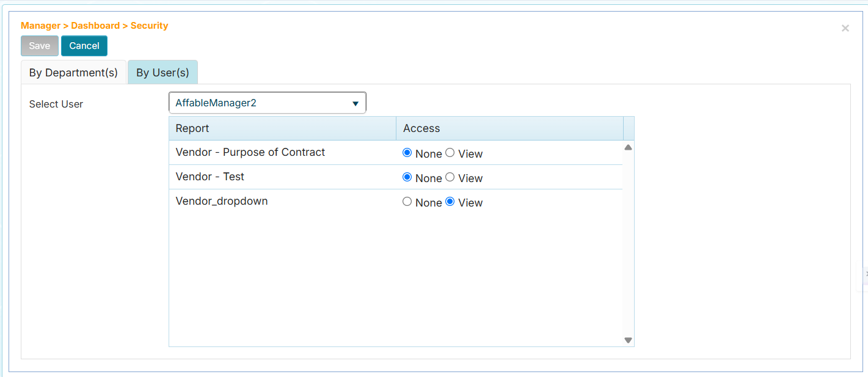Stay on the By User(s) tab
868x377 pixels.
click(162, 71)
